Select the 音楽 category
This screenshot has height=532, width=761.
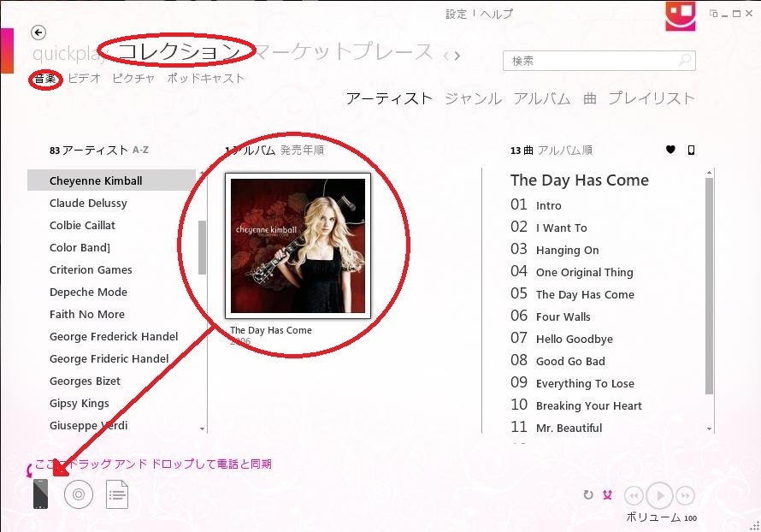point(45,78)
